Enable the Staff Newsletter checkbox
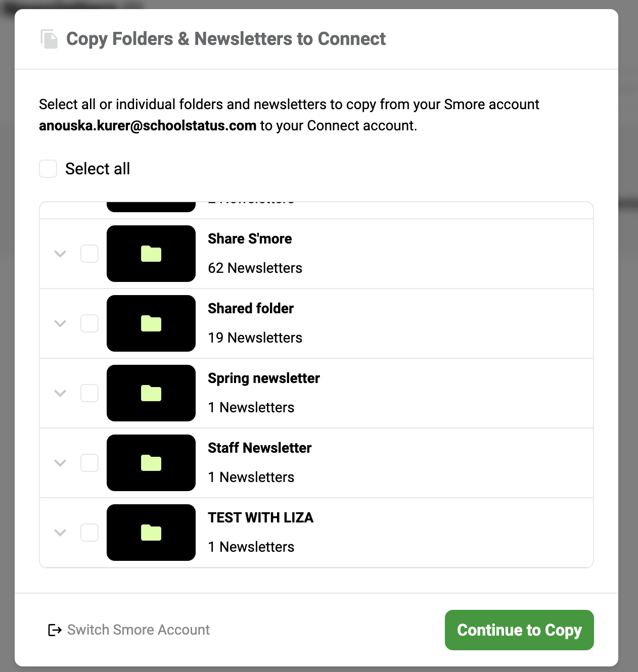Screen dimensions: 638x672 [x=89, y=463]
